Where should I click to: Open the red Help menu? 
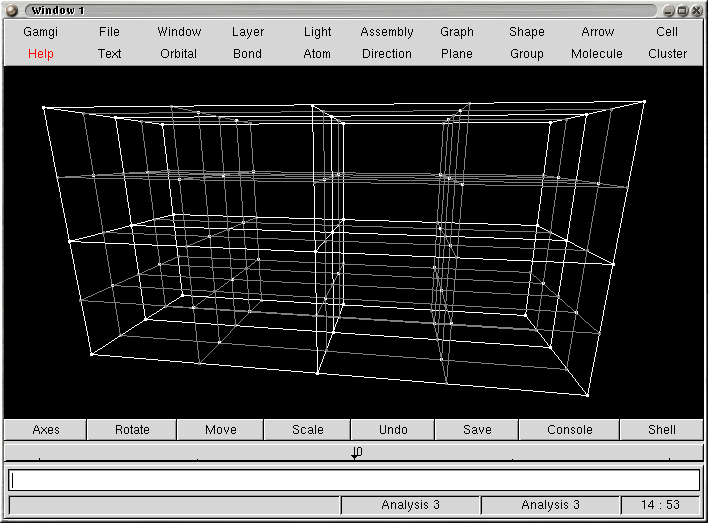tap(41, 54)
